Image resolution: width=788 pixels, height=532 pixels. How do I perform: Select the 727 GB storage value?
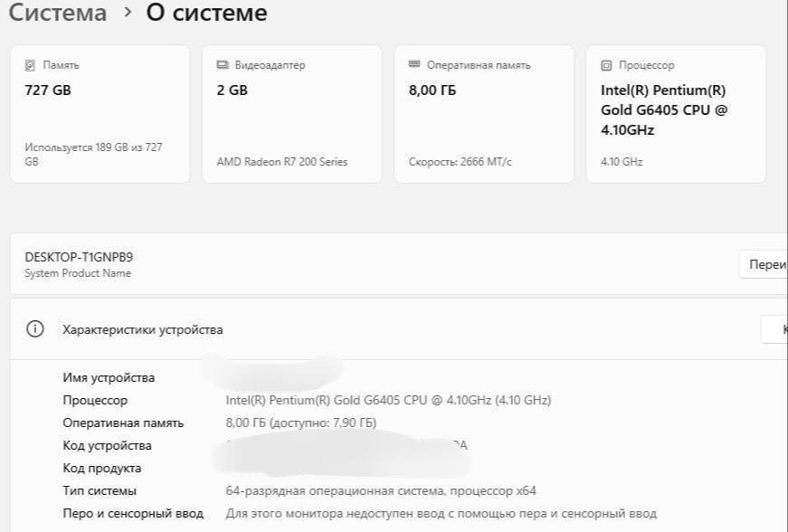[x=48, y=90]
